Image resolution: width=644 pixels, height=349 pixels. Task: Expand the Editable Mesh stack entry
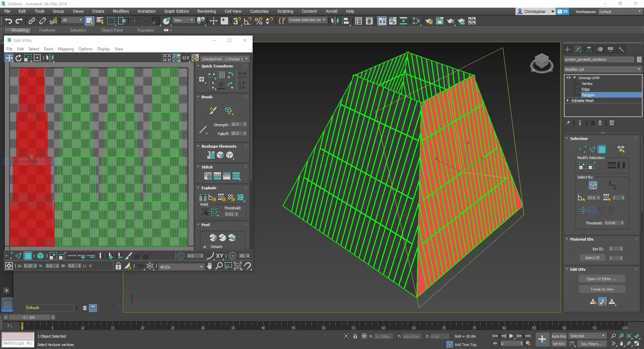pyautogui.click(x=568, y=101)
